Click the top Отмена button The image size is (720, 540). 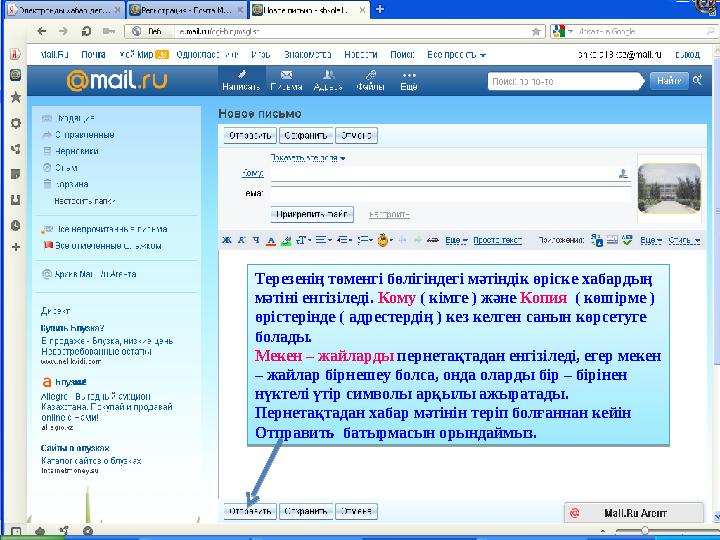click(356, 135)
